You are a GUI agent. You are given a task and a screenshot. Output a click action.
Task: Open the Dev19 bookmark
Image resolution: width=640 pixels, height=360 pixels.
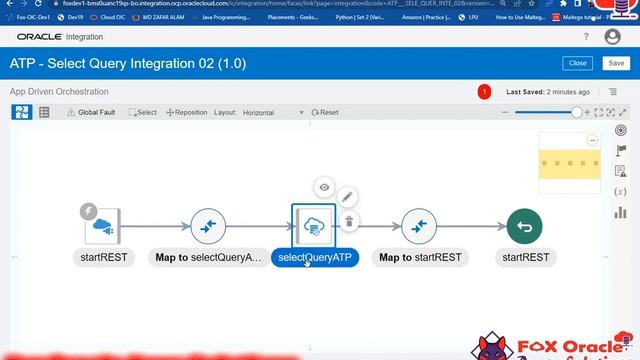70,18
